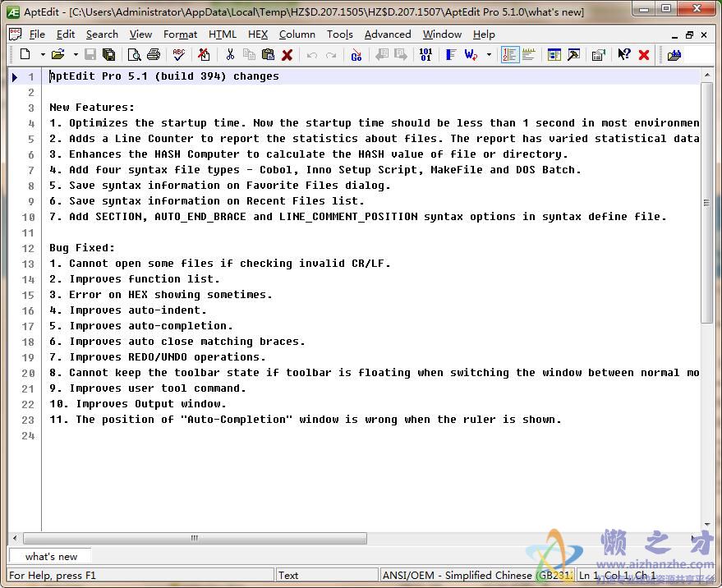This screenshot has width=722, height=588.
Task: Open the properties options icon
Action: point(598,55)
